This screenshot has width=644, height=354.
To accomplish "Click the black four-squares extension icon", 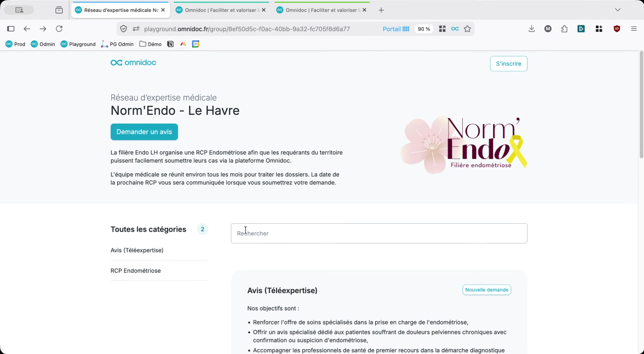I will 599,29.
